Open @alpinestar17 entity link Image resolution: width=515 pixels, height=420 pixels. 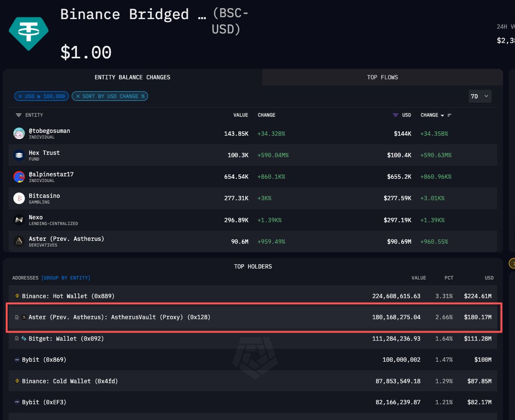51,174
